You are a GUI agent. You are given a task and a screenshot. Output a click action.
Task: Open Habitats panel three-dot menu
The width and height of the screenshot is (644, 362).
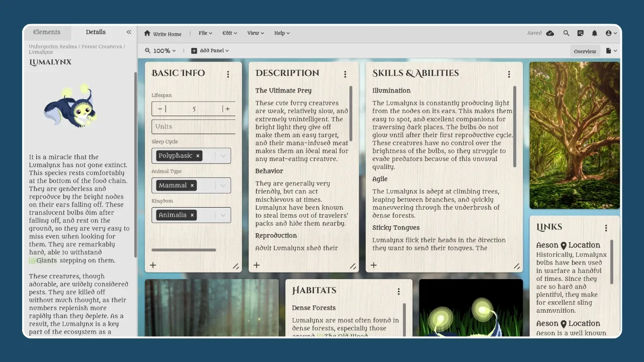[x=398, y=291]
